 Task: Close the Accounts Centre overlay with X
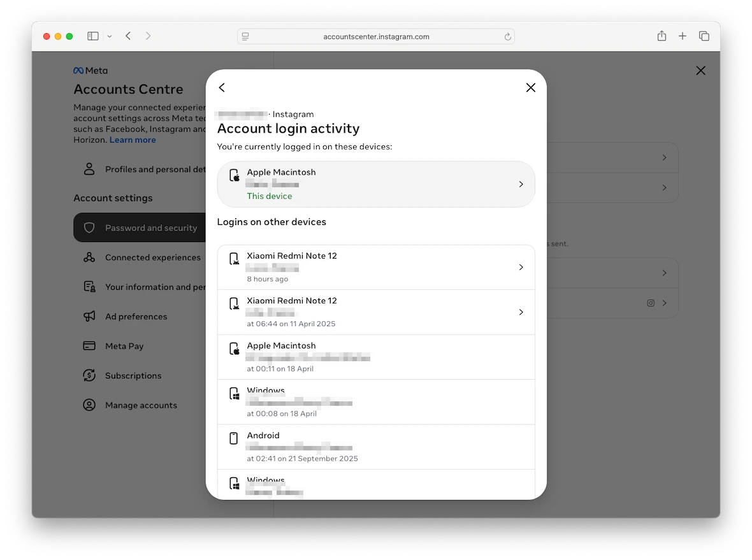pyautogui.click(x=700, y=71)
